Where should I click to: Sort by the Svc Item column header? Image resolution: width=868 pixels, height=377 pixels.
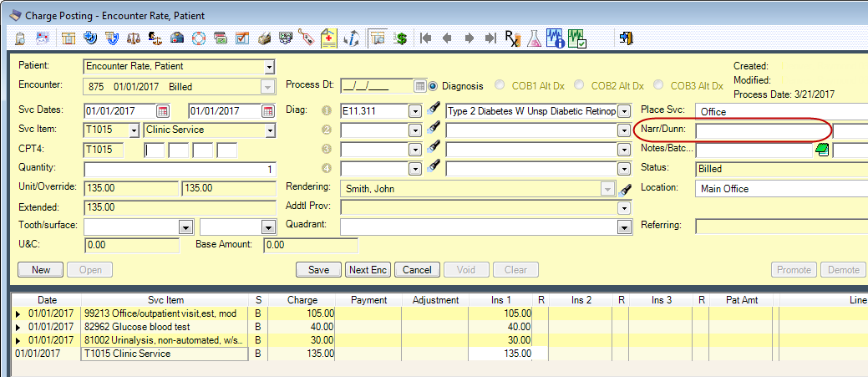(165, 300)
